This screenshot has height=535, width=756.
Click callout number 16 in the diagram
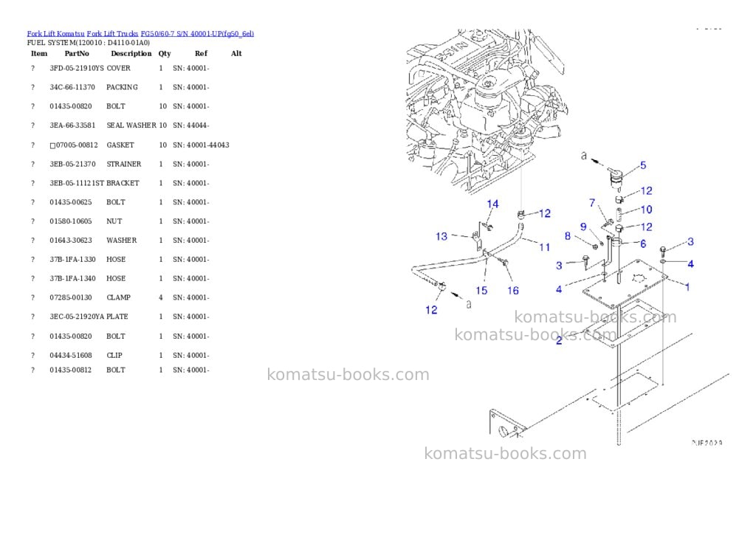(x=513, y=291)
